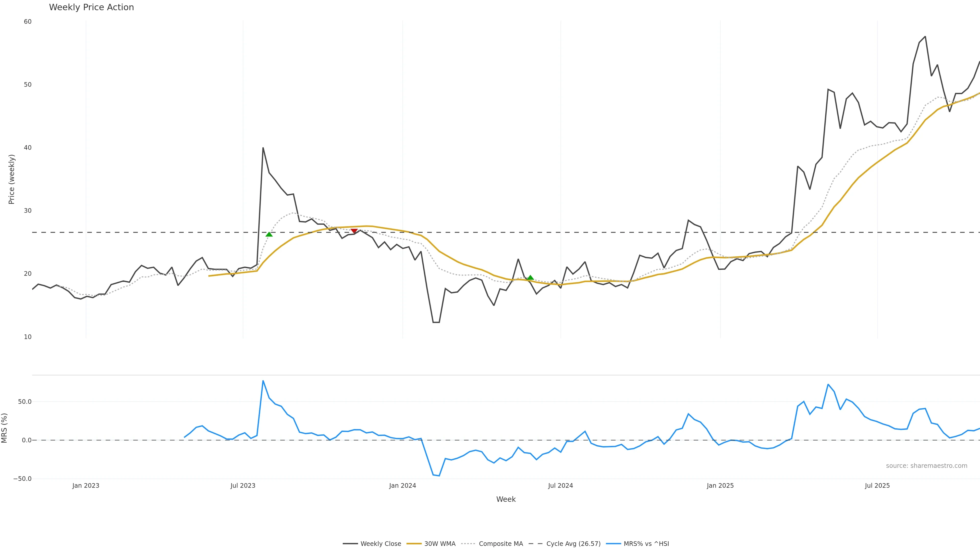Select the golden 30W WMA color swatch
This screenshot has height=551, width=980.
414,544
